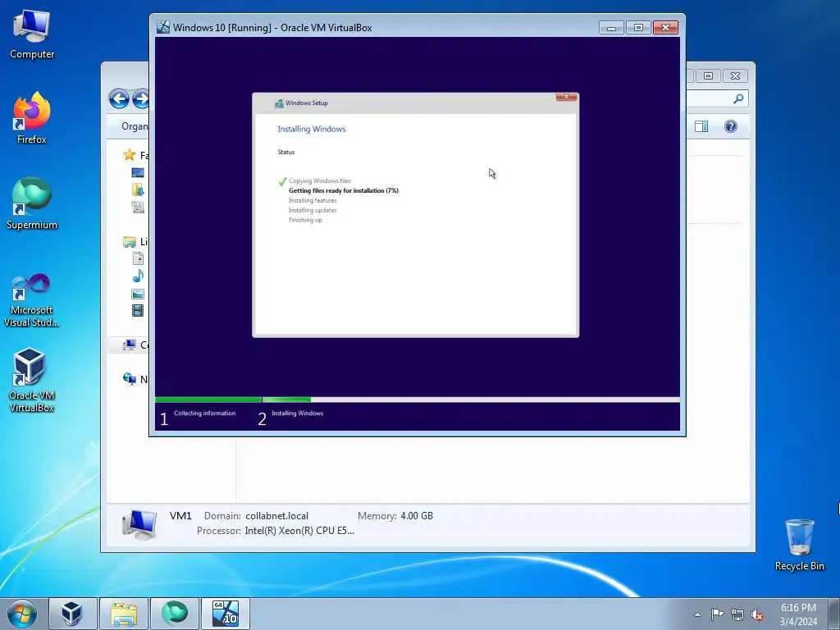This screenshot has width=840, height=630.
Task: Click the 'Installing features' status line
Action: pos(313,200)
